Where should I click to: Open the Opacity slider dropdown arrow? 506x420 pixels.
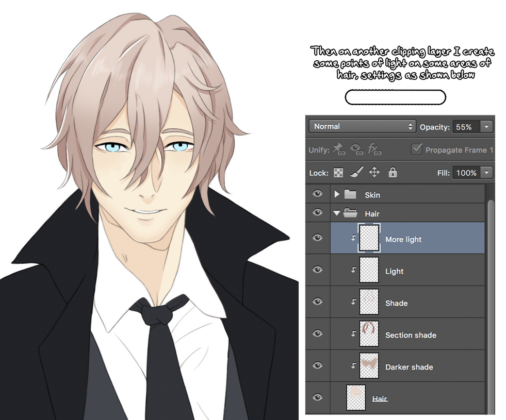(x=486, y=127)
